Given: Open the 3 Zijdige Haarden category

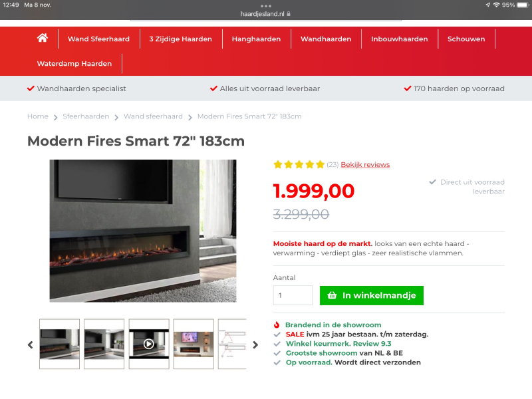Looking at the screenshot, I should [180, 39].
